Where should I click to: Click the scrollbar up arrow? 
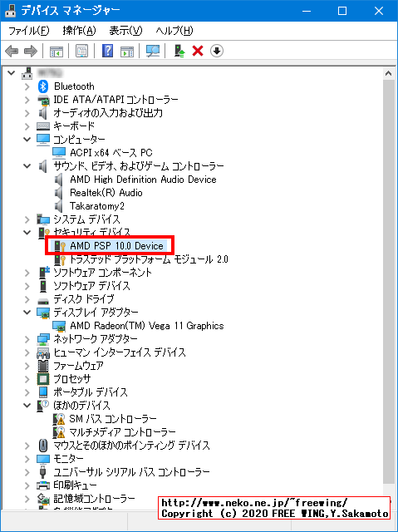click(389, 74)
